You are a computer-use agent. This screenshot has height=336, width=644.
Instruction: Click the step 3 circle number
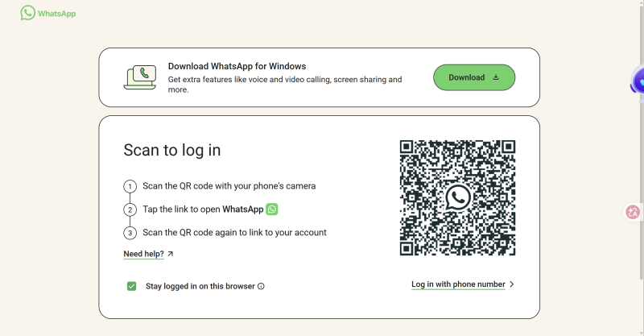click(130, 233)
